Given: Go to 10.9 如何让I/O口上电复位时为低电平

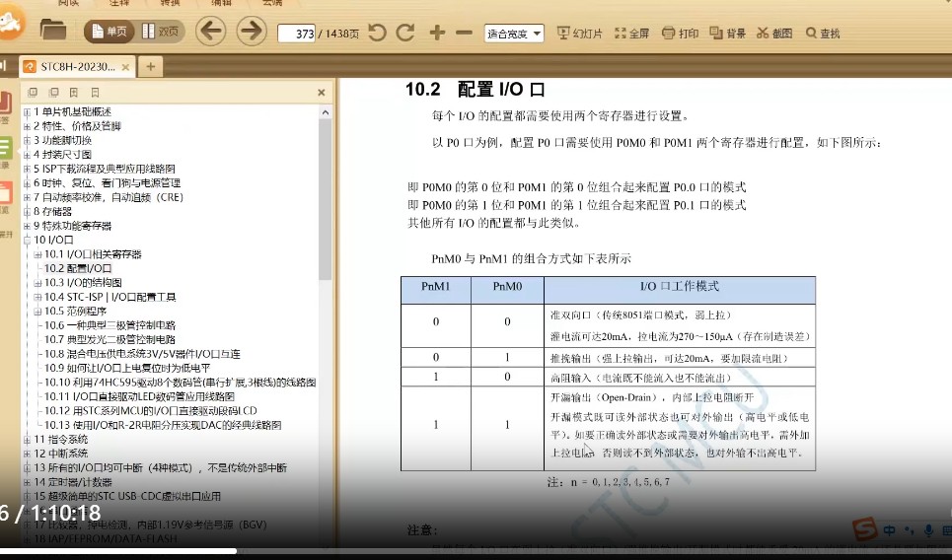Looking at the screenshot, I should [x=127, y=368].
